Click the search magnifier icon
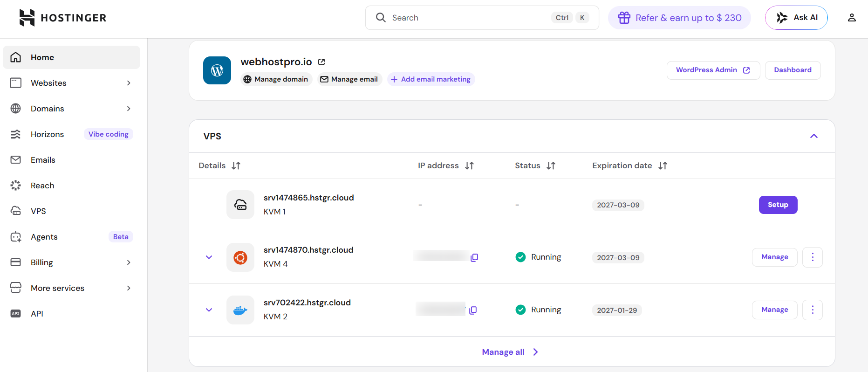 pos(381,18)
